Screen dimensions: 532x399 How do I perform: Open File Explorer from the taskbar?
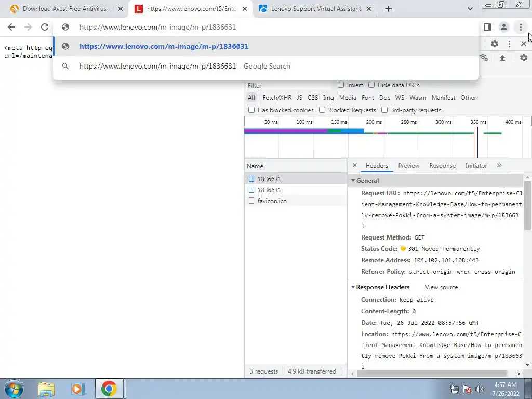click(46, 389)
